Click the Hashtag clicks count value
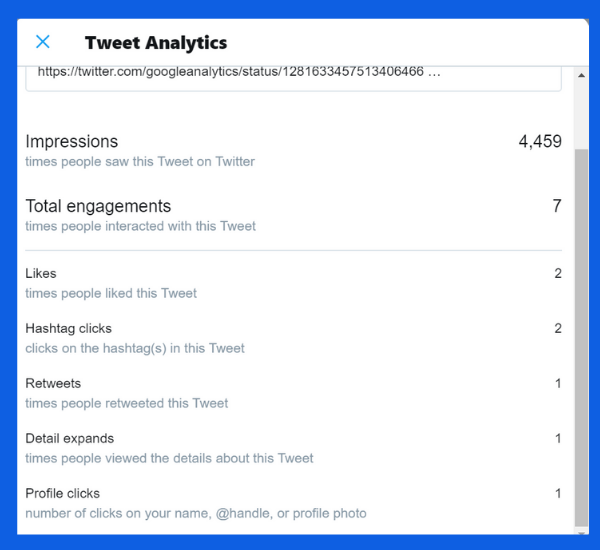Viewport: 600px width, 550px height. tap(558, 328)
